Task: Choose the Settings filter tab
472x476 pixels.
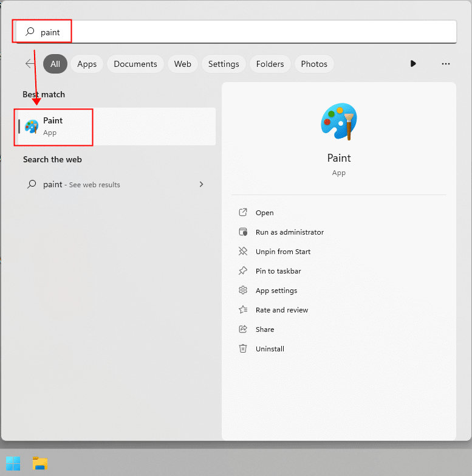Action: coord(224,64)
